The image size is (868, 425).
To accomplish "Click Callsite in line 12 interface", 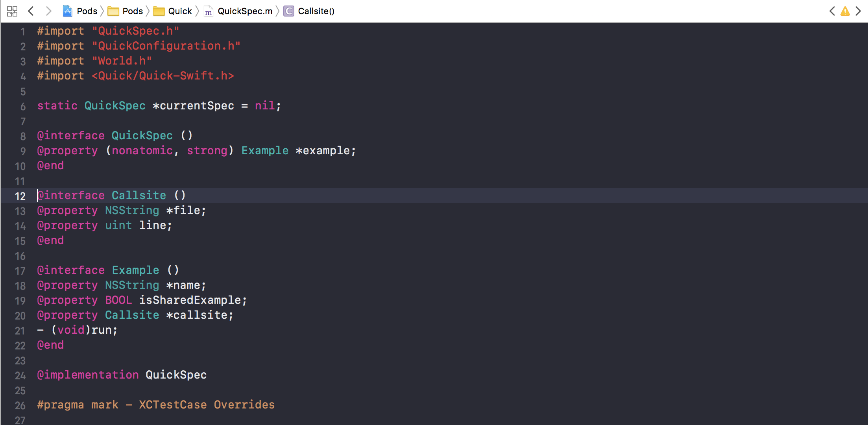I will 139,195.
